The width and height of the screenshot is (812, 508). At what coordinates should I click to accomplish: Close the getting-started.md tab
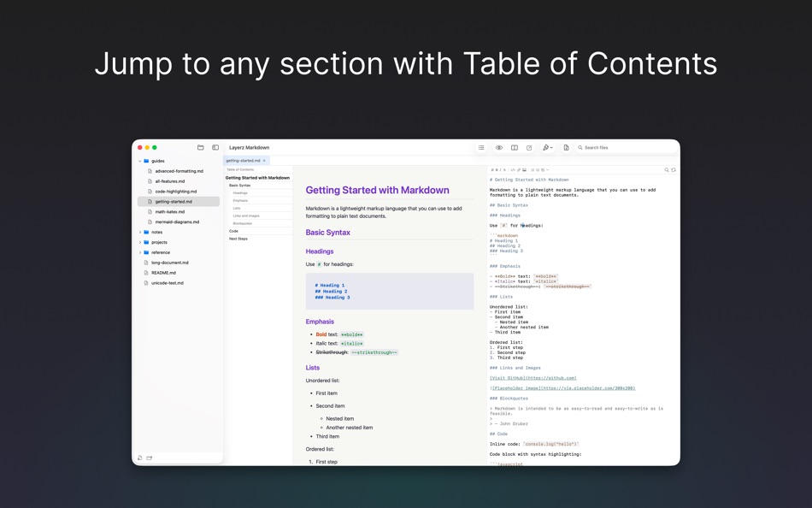pyautogui.click(x=264, y=161)
